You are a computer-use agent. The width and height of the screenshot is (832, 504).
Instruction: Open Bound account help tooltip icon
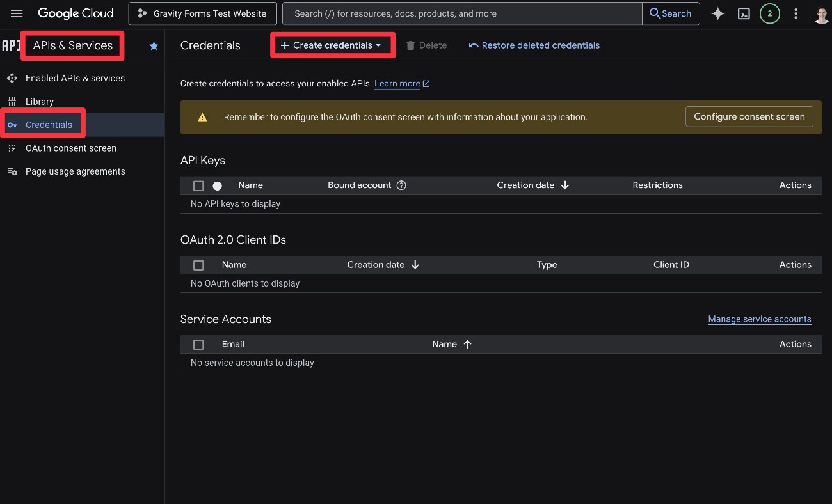pyautogui.click(x=401, y=185)
